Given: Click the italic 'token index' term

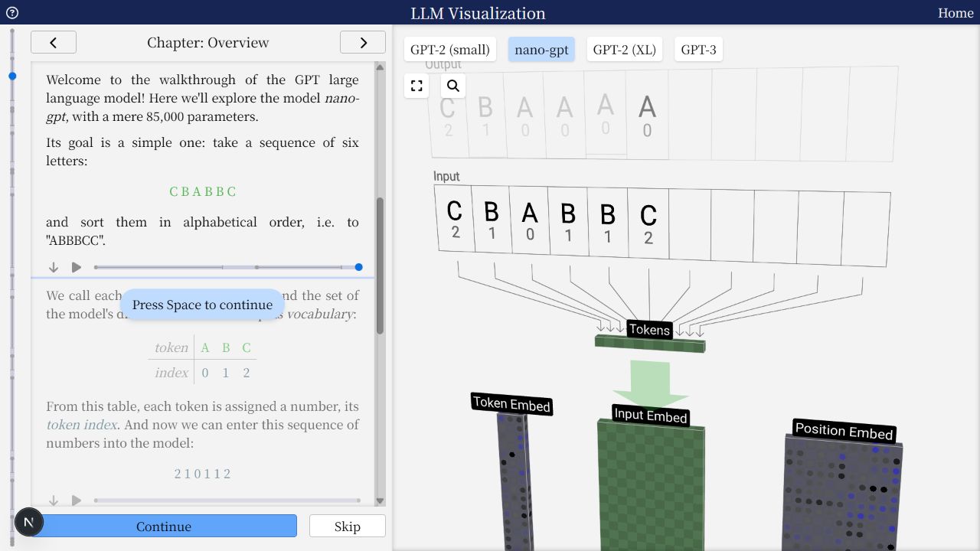Looking at the screenshot, I should pos(82,425).
